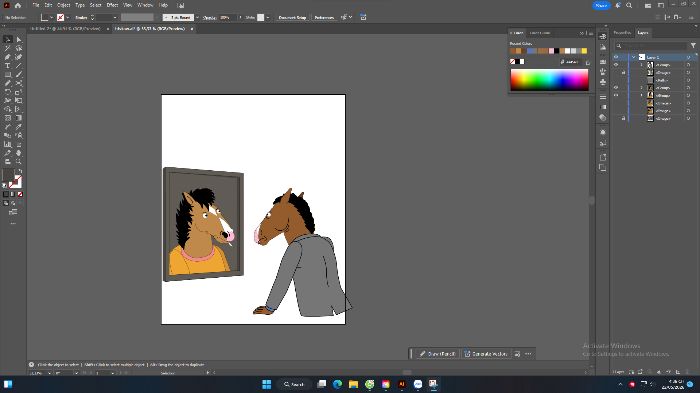Unlock the second <Image> sublayer
This screenshot has height=393, width=700.
pyautogui.click(x=624, y=72)
